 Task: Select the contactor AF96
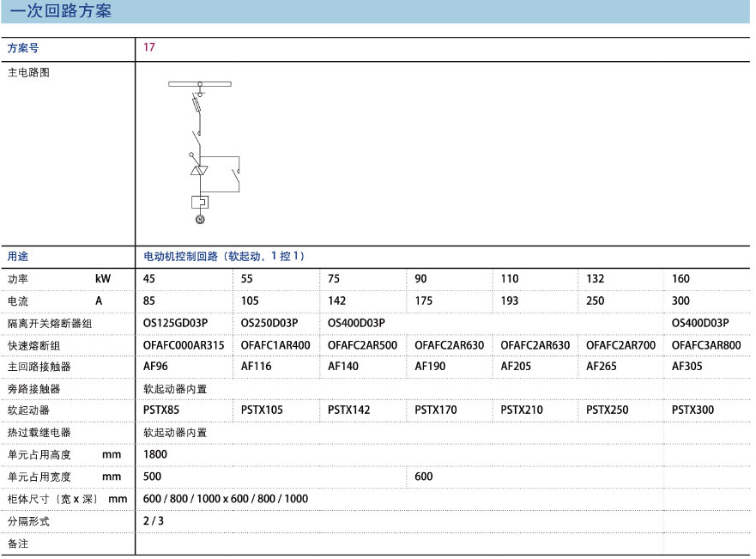pyautogui.click(x=155, y=367)
